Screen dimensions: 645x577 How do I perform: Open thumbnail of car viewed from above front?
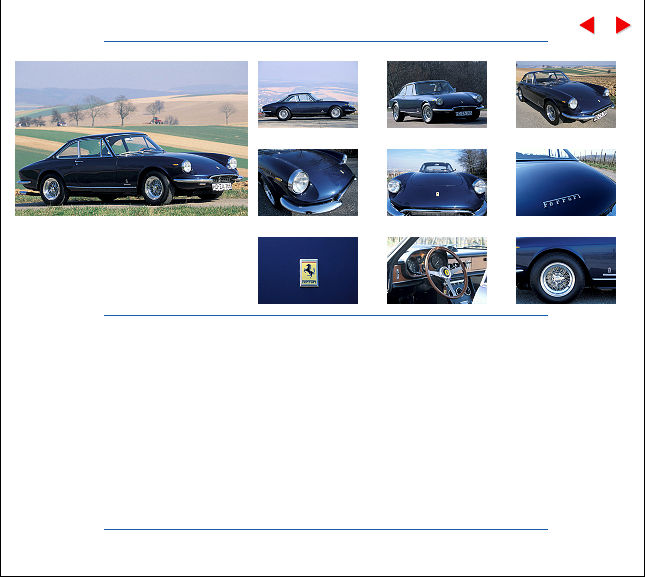coord(566,95)
